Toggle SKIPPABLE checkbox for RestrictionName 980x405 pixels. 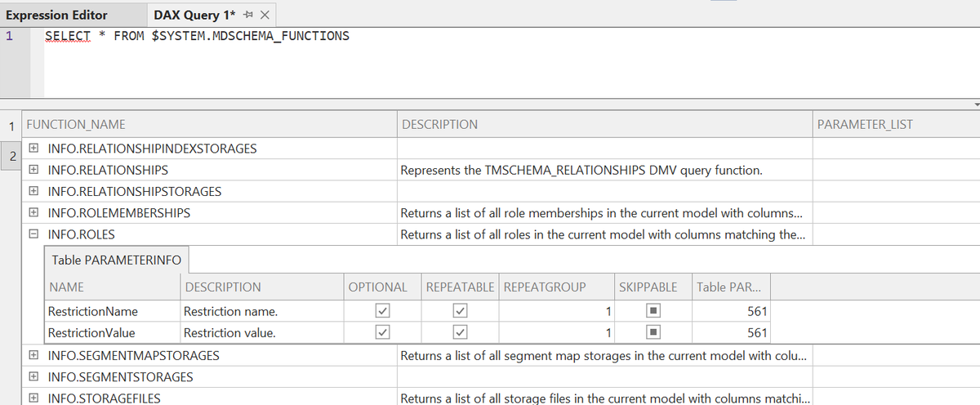pyautogui.click(x=653, y=311)
